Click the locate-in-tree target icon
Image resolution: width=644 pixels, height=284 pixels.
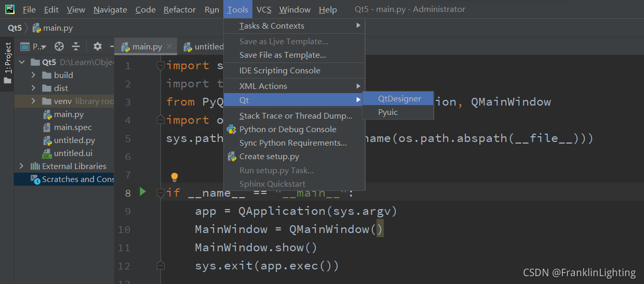(x=59, y=46)
